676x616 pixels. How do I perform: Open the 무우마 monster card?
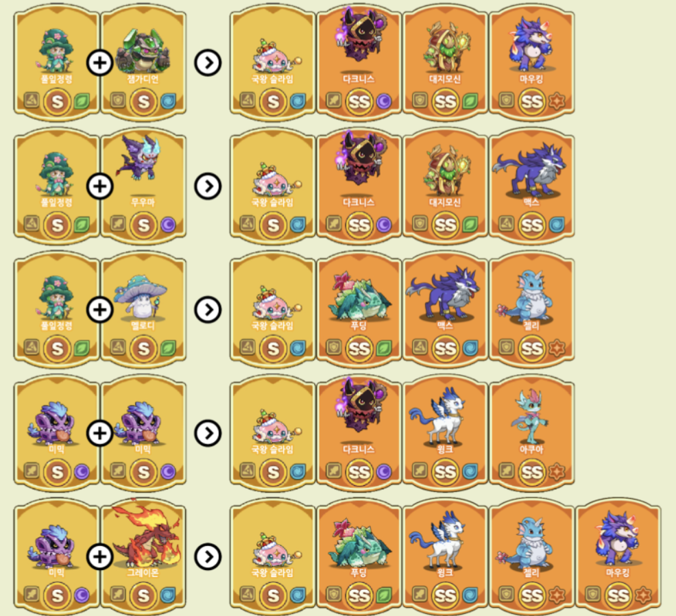(143, 186)
